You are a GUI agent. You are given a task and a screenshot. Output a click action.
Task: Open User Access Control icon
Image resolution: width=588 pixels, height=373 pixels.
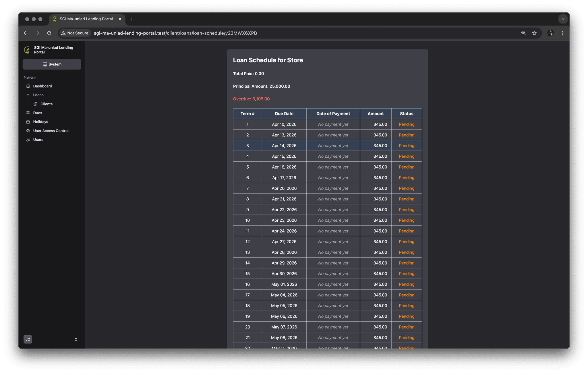point(28,131)
